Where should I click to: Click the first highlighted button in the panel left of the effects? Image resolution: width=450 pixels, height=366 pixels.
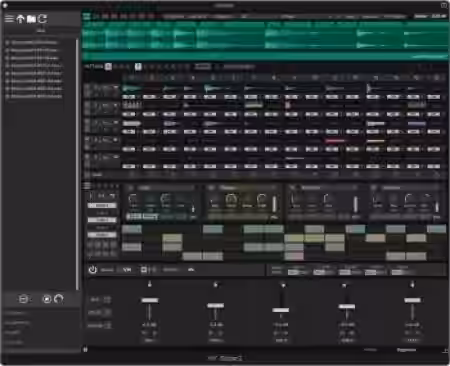102,206
